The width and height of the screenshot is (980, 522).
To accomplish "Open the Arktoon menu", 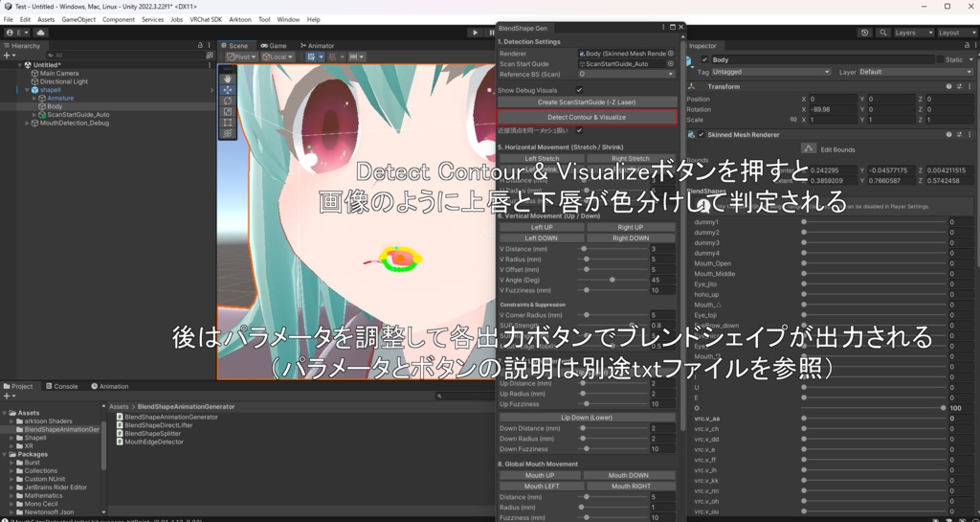I will 240,19.
